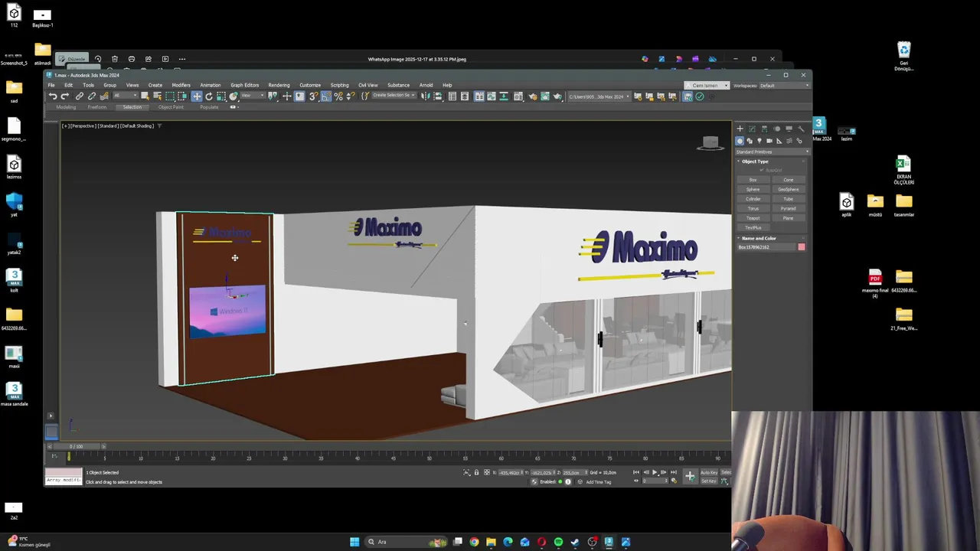The image size is (980, 551).
Task: Click the Teapot primitive button
Action: click(x=753, y=218)
